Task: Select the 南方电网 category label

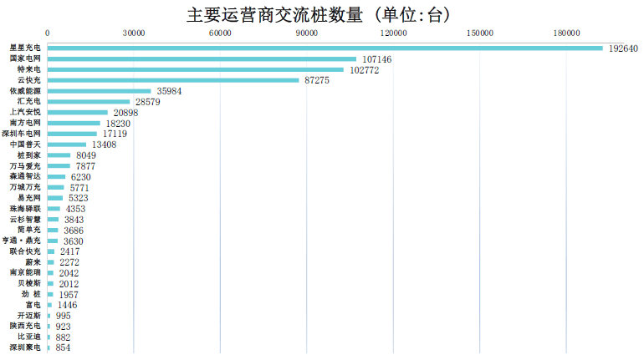Action: pos(25,123)
